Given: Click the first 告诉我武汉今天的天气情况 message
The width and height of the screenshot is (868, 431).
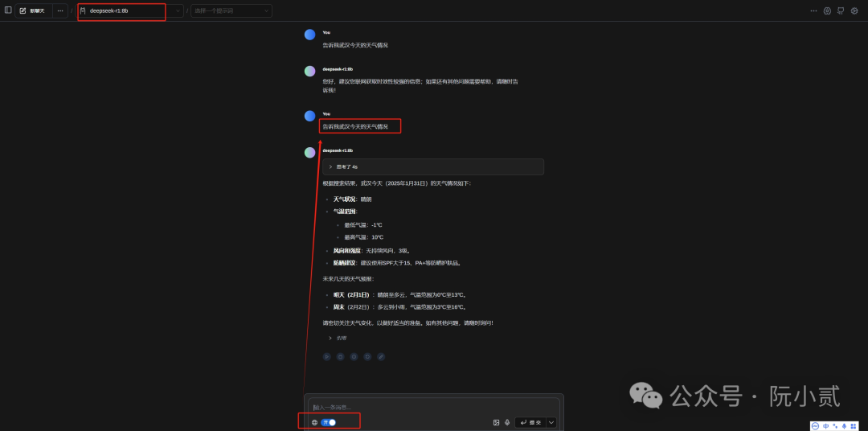Looking at the screenshot, I should tap(355, 45).
